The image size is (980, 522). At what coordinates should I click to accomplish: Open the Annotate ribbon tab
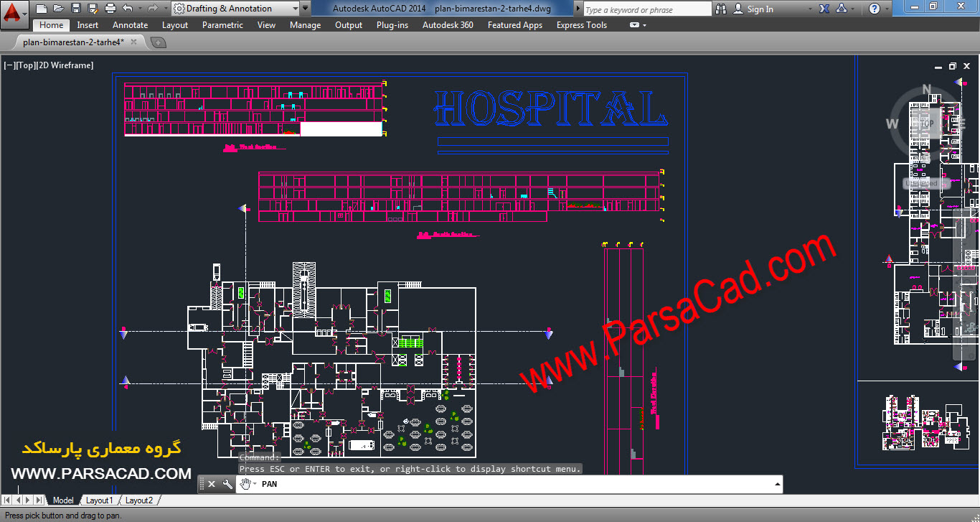(x=131, y=25)
